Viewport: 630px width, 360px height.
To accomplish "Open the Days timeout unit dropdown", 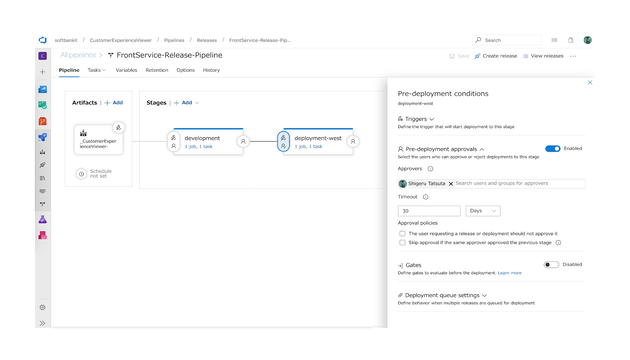I will click(x=483, y=211).
